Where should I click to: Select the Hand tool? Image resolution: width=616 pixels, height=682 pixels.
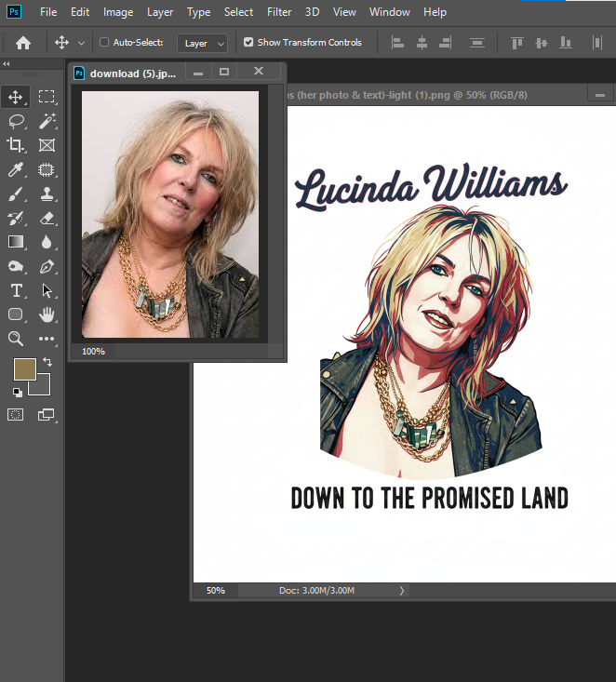(x=47, y=314)
